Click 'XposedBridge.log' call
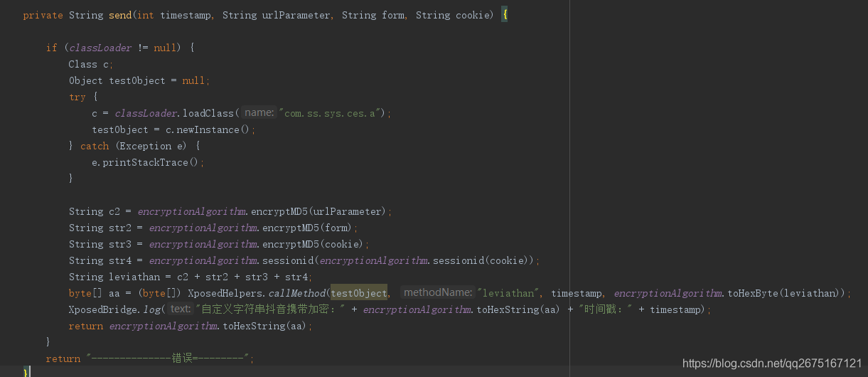Image resolution: width=868 pixels, height=377 pixels. (114, 309)
